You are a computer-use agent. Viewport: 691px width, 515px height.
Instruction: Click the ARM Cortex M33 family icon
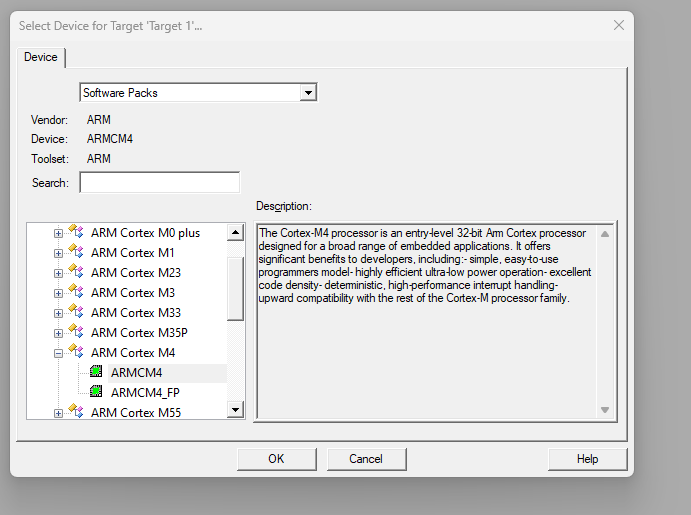pos(76,311)
